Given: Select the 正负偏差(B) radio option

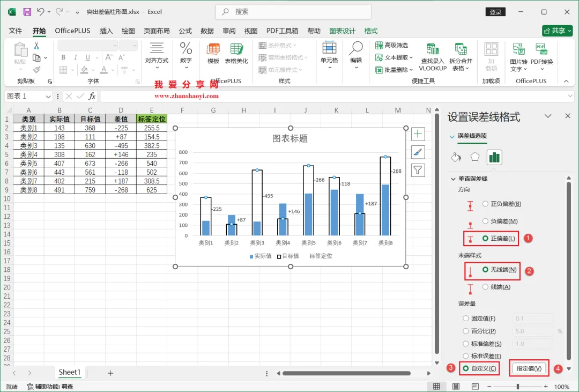Looking at the screenshot, I should tap(501, 204).
